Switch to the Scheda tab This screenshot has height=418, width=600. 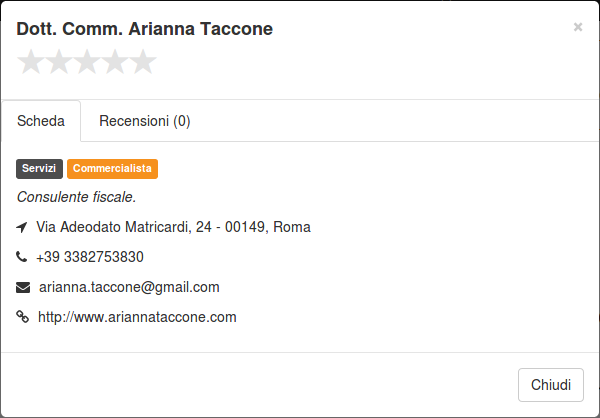pos(41,121)
